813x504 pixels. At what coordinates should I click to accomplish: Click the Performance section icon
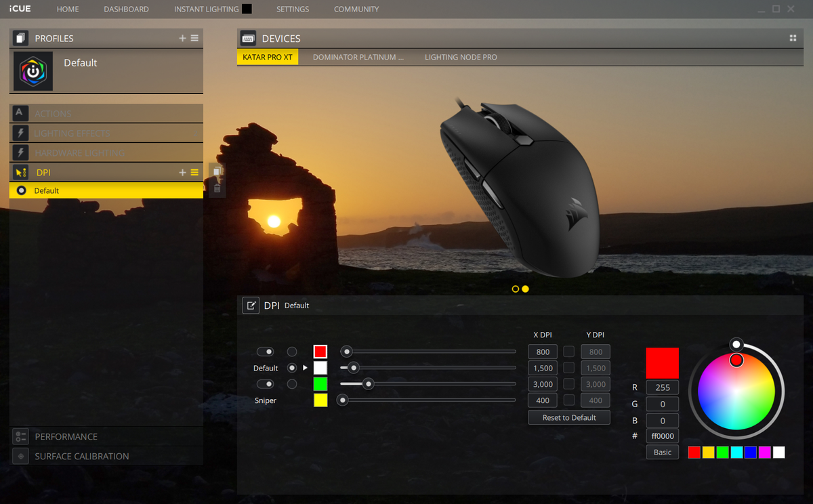pos(20,436)
